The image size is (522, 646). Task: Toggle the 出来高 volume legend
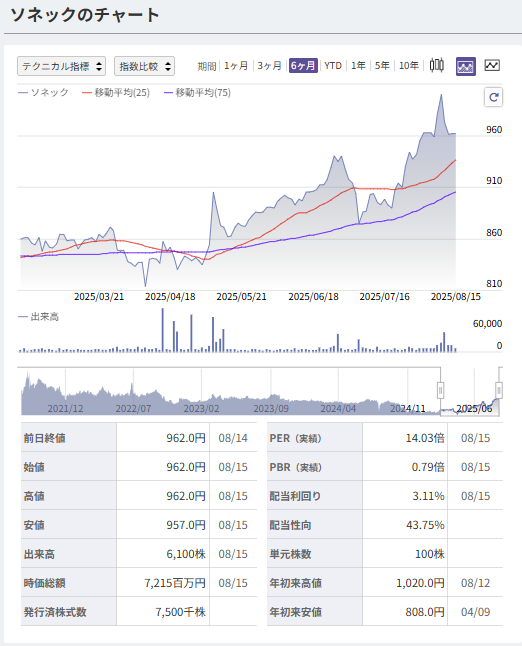tap(38, 316)
